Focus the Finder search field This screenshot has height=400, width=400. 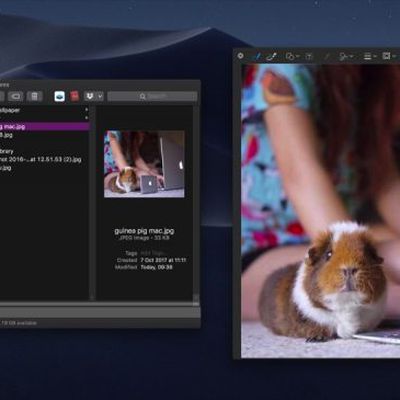152,96
